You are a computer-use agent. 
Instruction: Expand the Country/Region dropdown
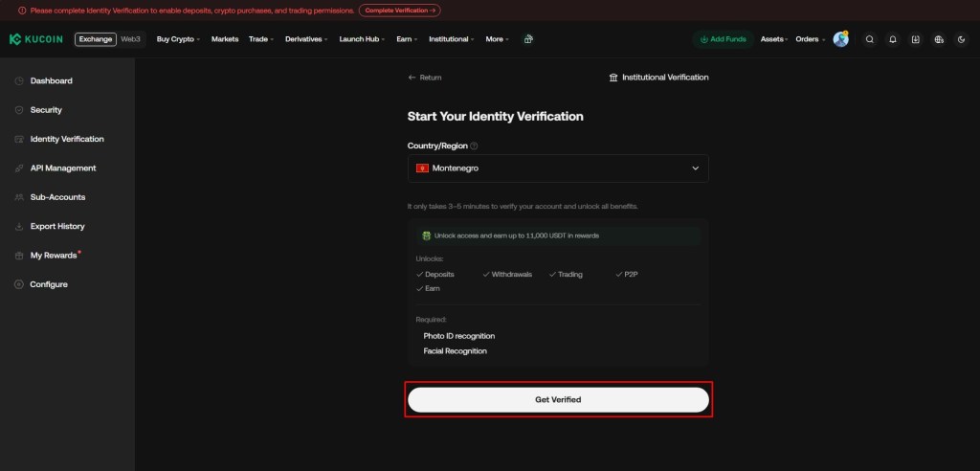pyautogui.click(x=558, y=168)
